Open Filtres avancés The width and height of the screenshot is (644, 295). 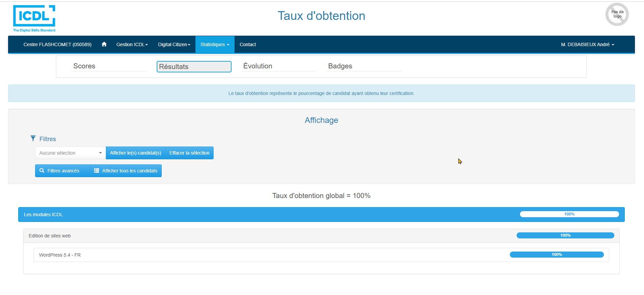click(63, 171)
